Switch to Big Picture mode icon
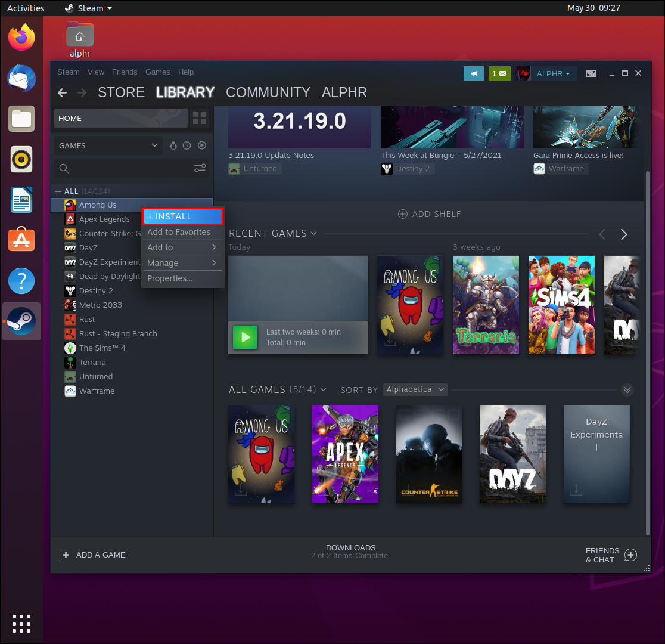The image size is (665, 644). pos(591,73)
